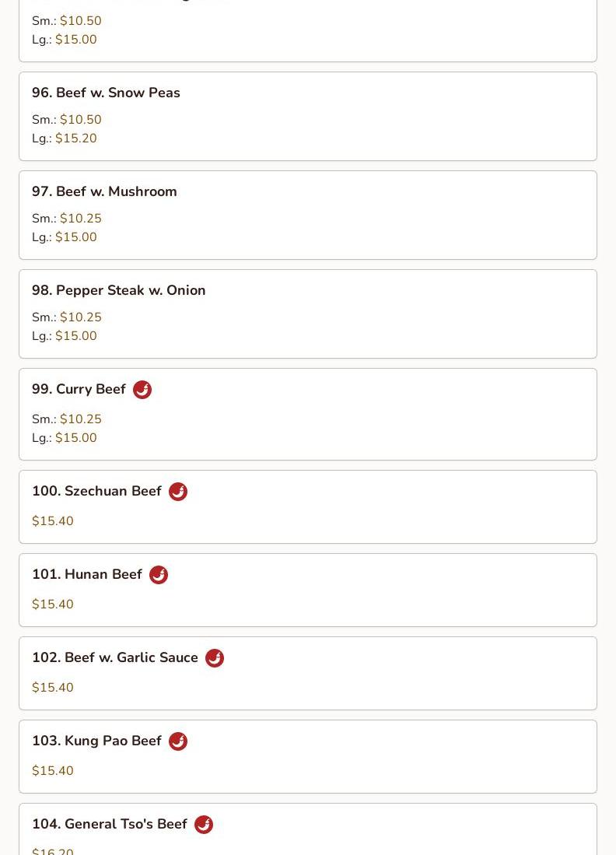The width and height of the screenshot is (616, 855).
Task: Click the $15.40 price under Szechuan Beef
Action: (53, 520)
